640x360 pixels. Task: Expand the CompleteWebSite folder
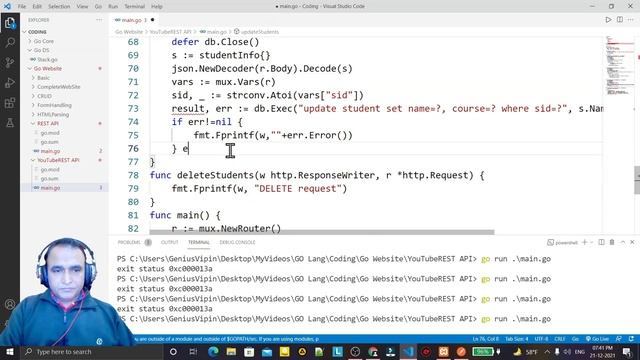(x=58, y=87)
